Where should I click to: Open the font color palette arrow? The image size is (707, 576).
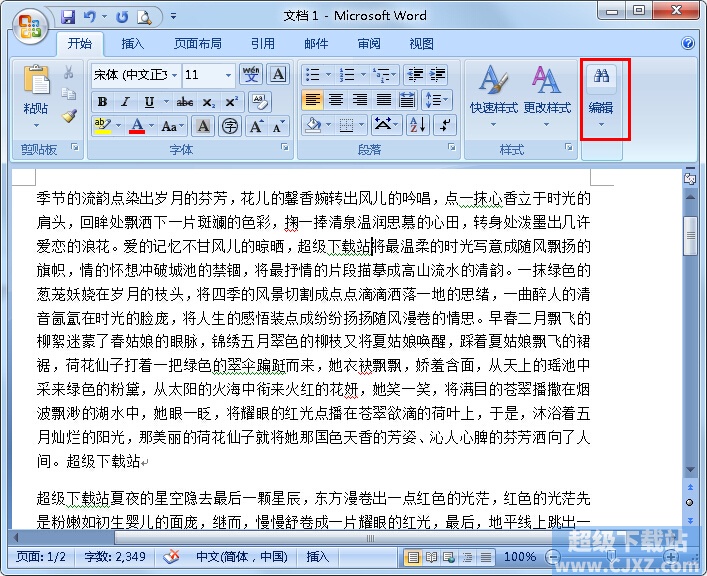152,126
